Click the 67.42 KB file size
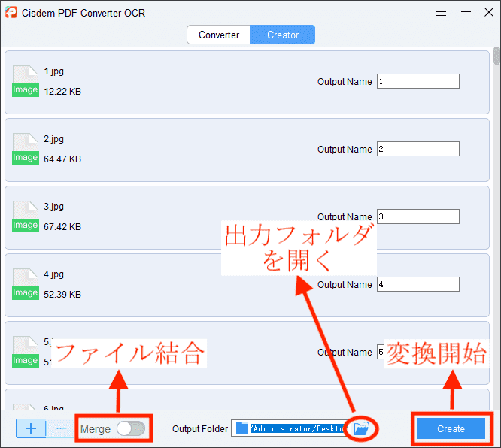Viewport: 501px width, 448px height. tap(62, 227)
